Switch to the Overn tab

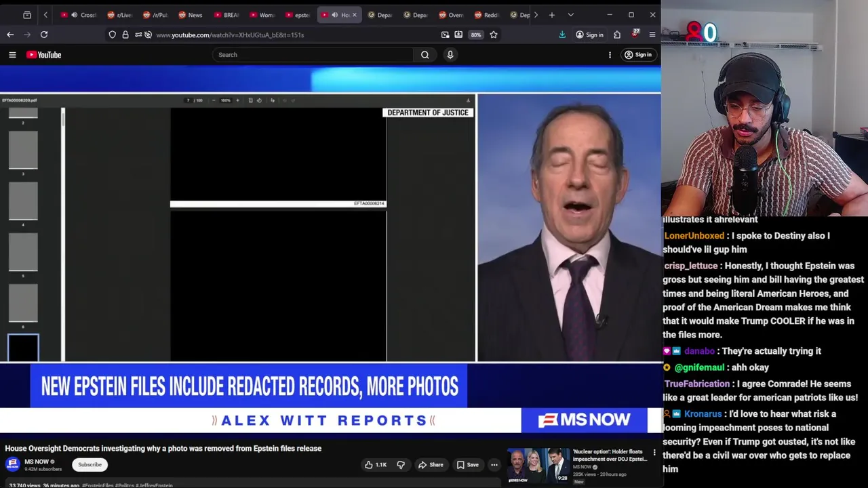point(451,15)
